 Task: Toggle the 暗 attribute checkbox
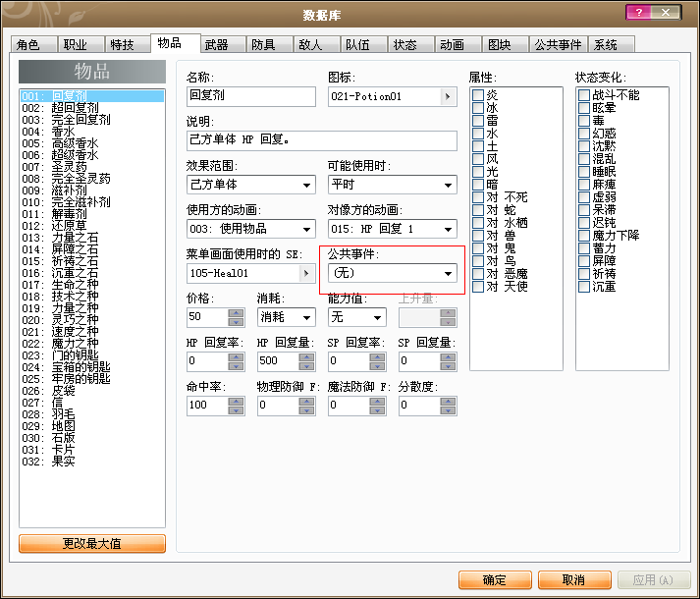[478, 185]
